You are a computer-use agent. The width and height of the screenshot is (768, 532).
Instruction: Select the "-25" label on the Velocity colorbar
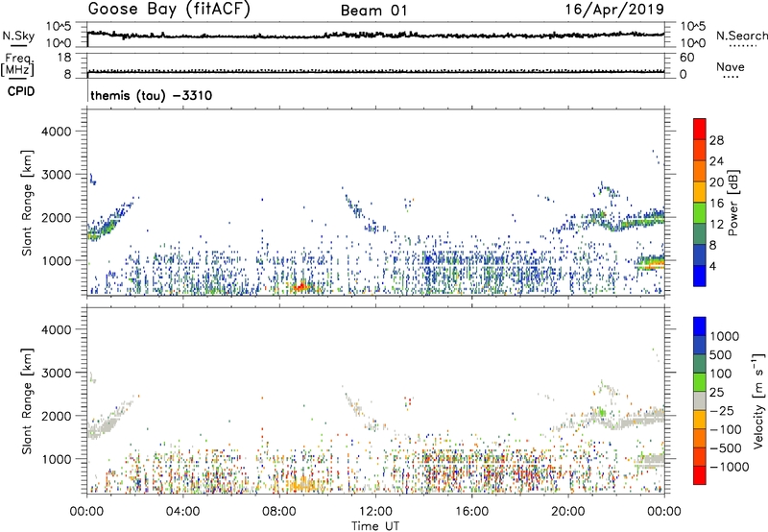721,410
